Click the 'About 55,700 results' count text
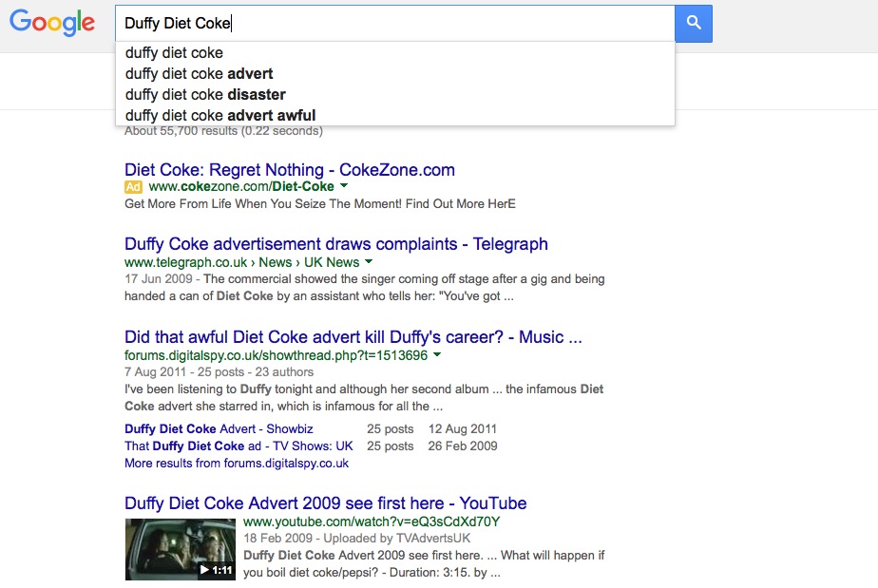Screen dimensions: 878x588 tap(223, 131)
